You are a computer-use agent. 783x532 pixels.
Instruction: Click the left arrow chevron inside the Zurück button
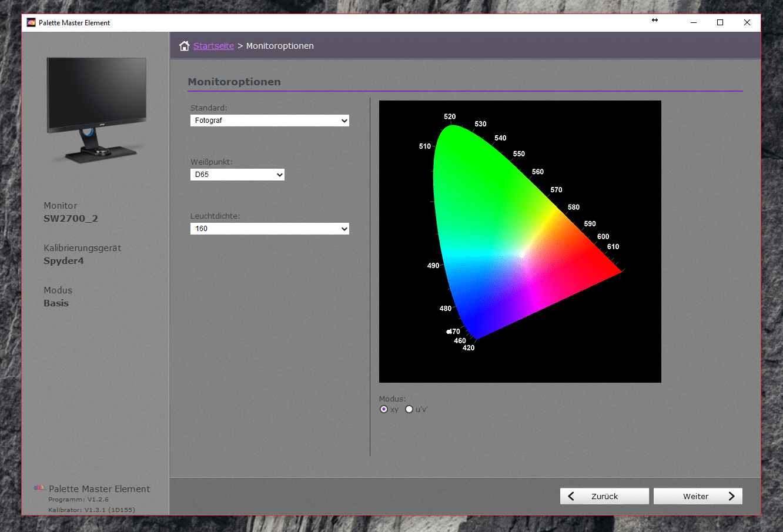tap(571, 496)
